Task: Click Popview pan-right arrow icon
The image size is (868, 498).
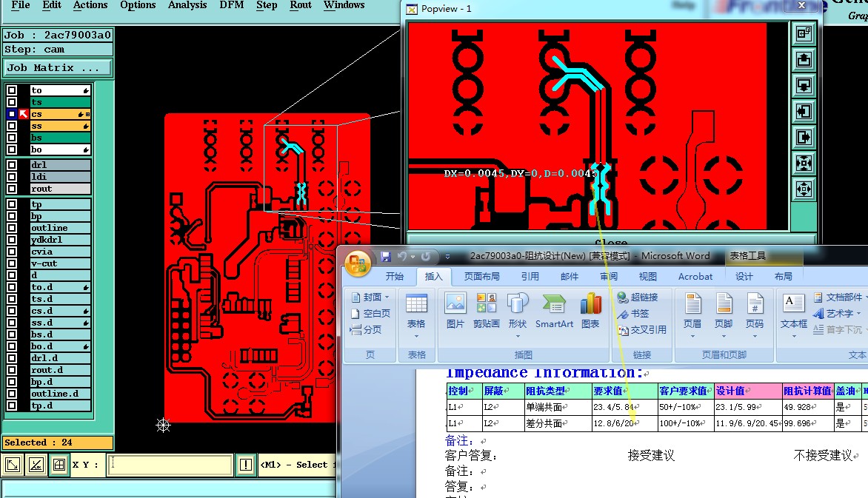Action: point(804,137)
